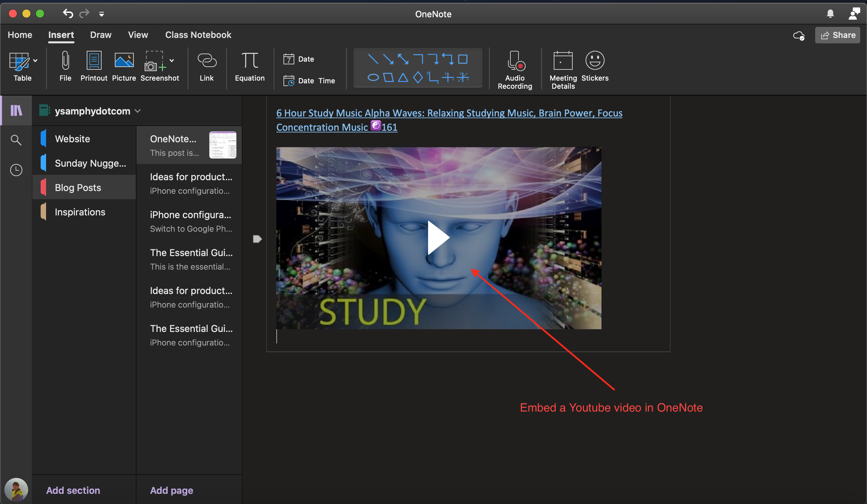Select the triangle shape
This screenshot has height=504, width=867.
tap(403, 78)
